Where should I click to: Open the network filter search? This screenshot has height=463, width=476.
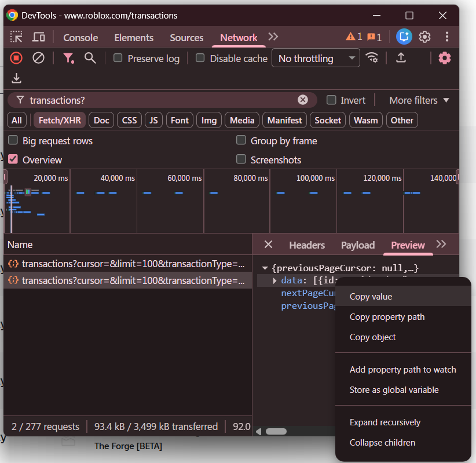[x=89, y=58]
